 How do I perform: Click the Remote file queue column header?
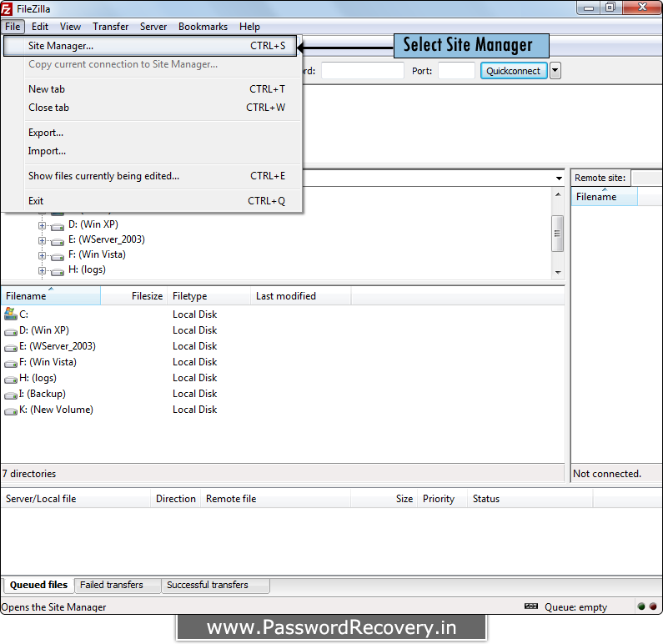point(276,499)
